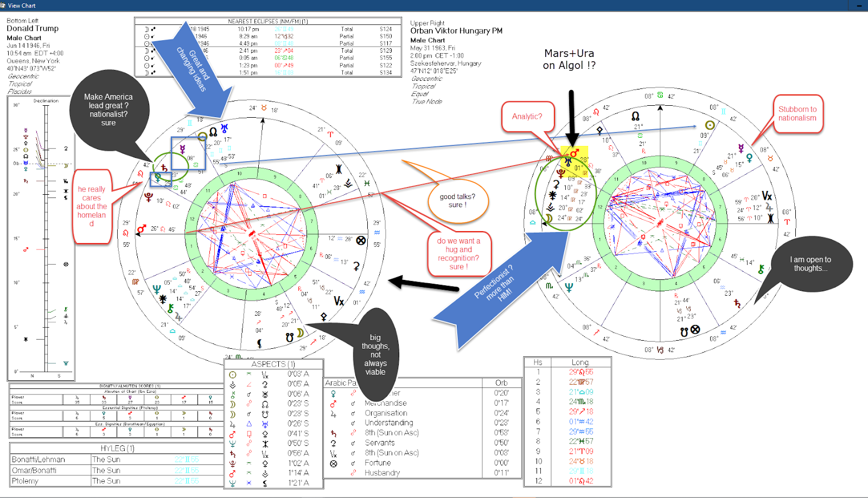Click Vertex Vx symbol in Orban chart
This screenshot has width=868, height=498.
click(767, 195)
